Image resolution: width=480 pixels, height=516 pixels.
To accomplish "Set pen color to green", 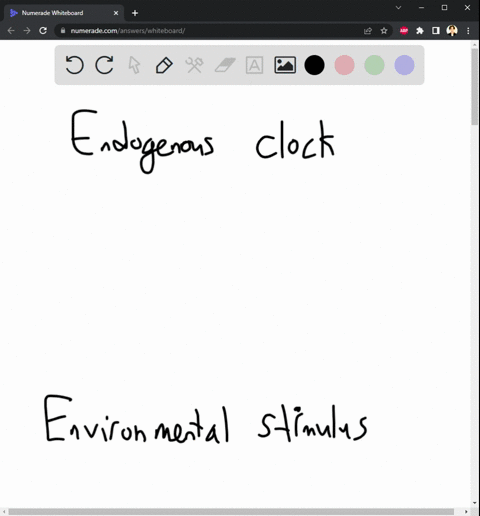I will (x=374, y=65).
